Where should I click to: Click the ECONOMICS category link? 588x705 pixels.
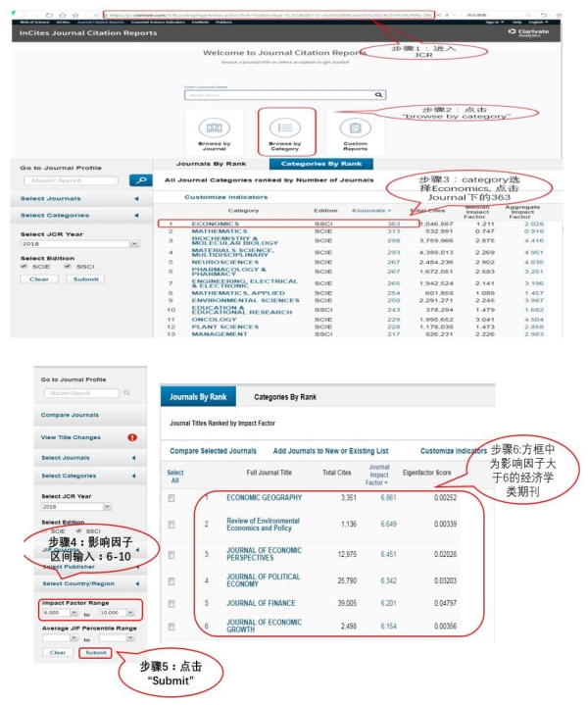point(216,224)
